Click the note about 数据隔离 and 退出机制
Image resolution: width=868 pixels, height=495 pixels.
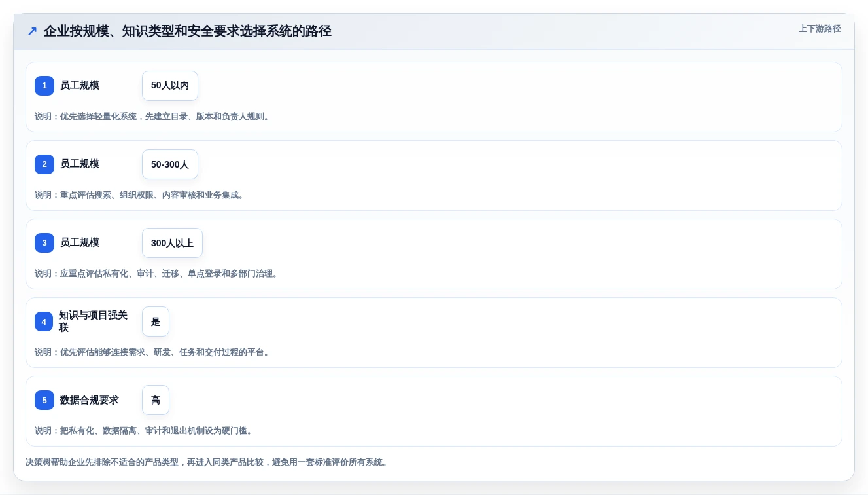[144, 431]
